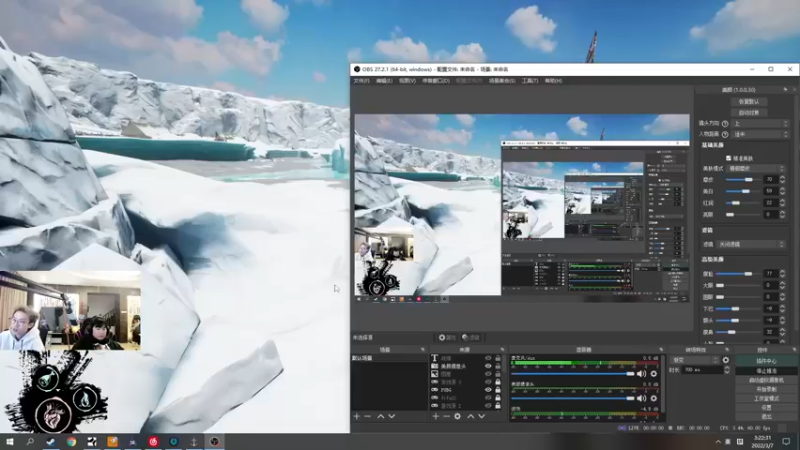Toggle lock on the image source row
Image resolution: width=800 pixels, height=450 pixels.
click(498, 374)
